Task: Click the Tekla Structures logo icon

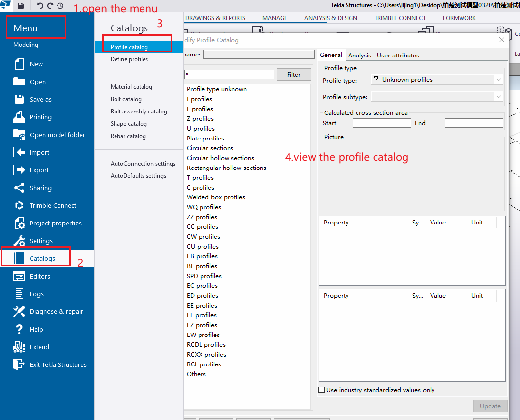Action: (x=5, y=4)
